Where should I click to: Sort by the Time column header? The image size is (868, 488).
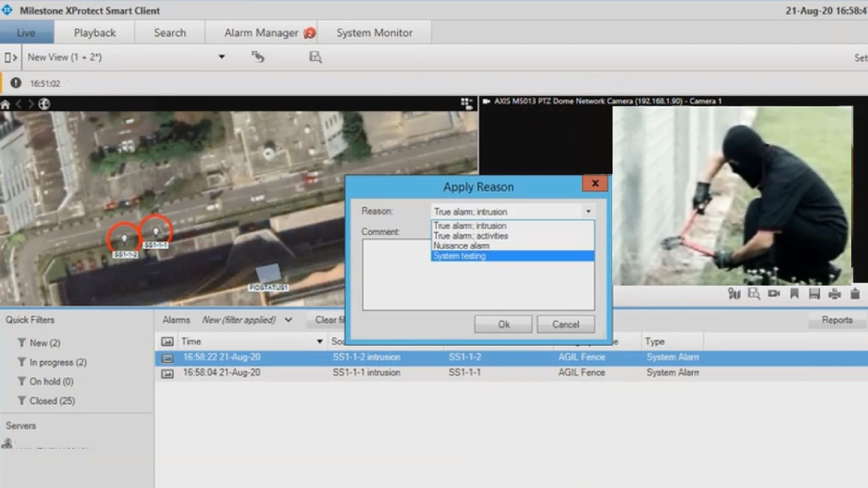click(x=252, y=342)
